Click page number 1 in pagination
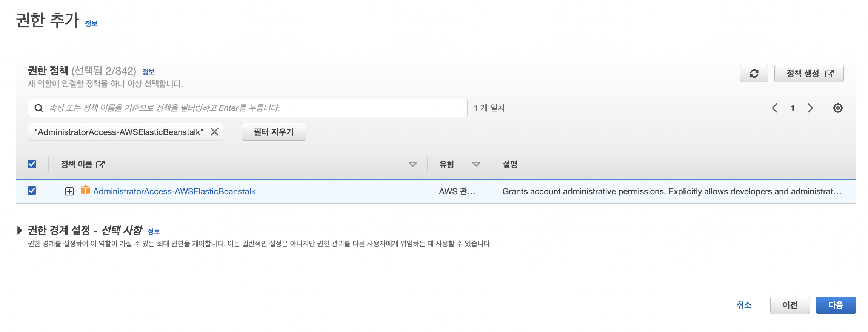868x332 pixels. point(793,108)
